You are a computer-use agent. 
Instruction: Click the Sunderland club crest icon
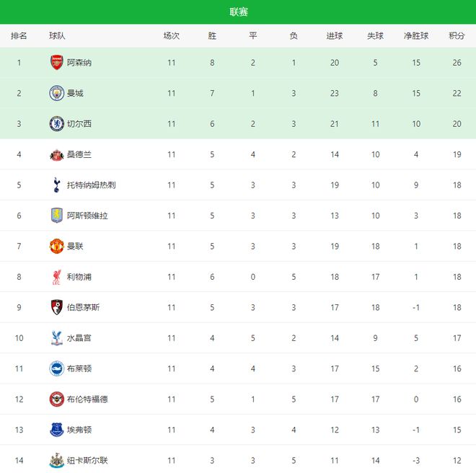point(56,154)
